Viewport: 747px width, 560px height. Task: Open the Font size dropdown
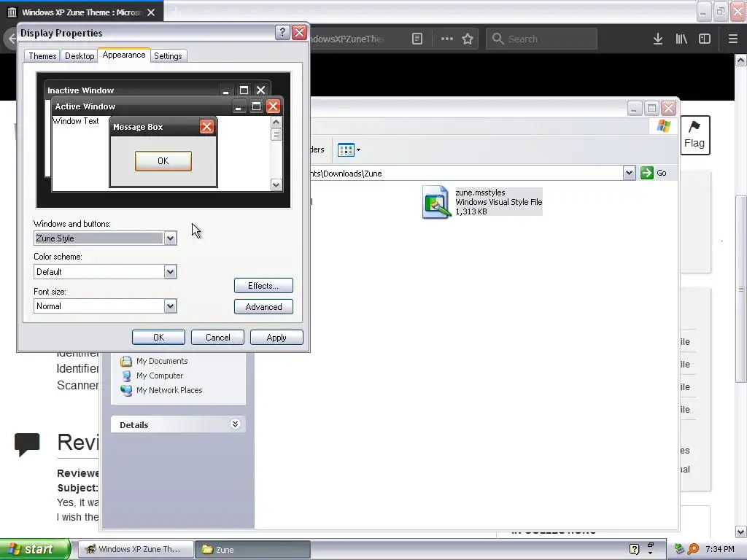(x=170, y=306)
